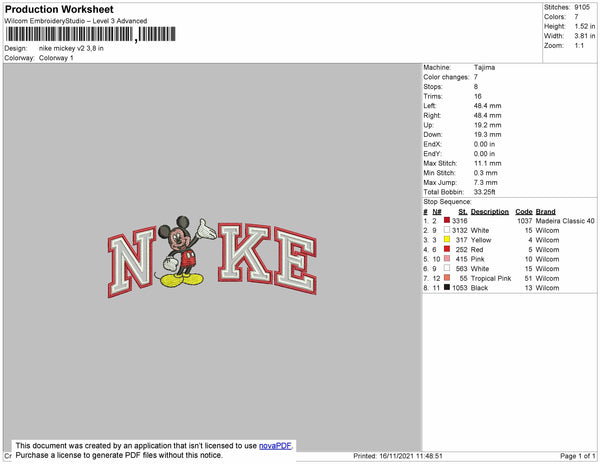Click the Brand column header
Image resolution: width=600 pixels, height=464 pixels.
(x=545, y=212)
